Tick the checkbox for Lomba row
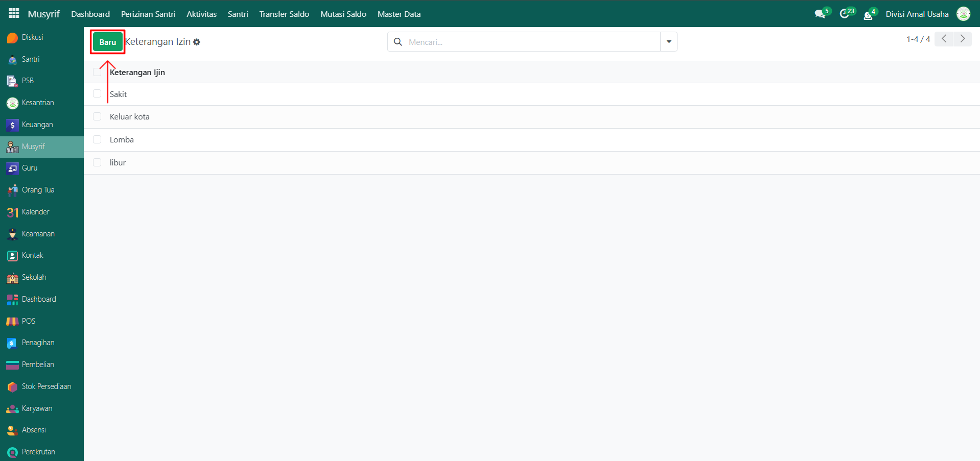 point(97,139)
